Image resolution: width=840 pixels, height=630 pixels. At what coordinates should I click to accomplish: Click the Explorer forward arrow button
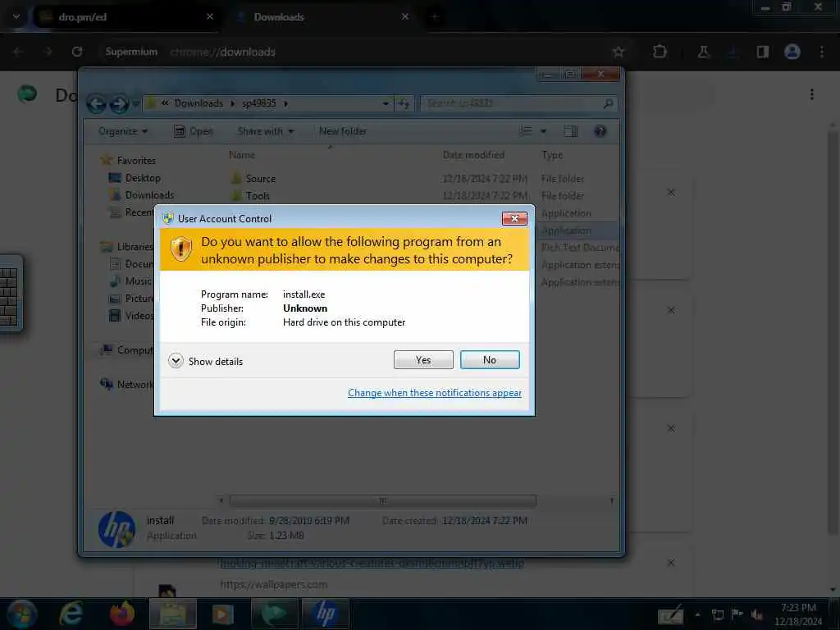pos(119,103)
